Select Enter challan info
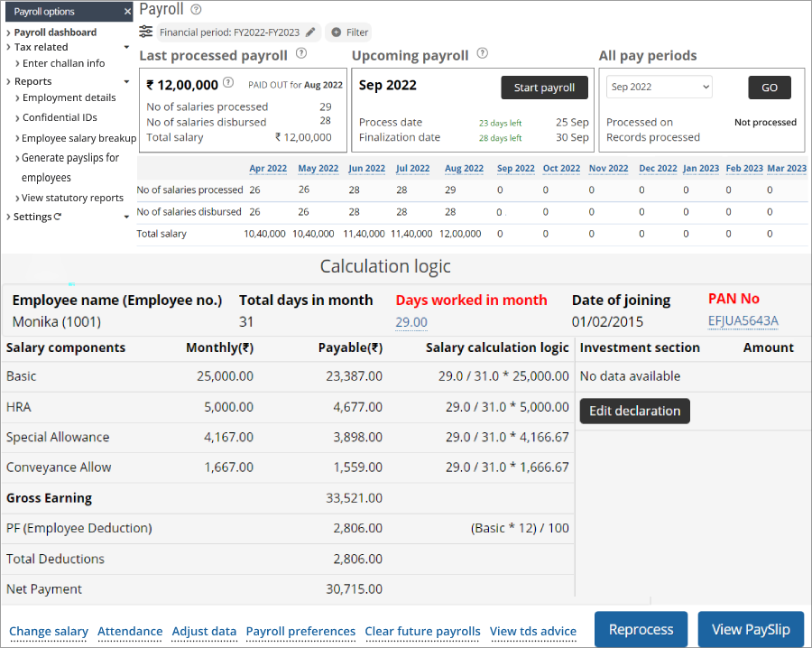This screenshot has height=648, width=812. [63, 63]
